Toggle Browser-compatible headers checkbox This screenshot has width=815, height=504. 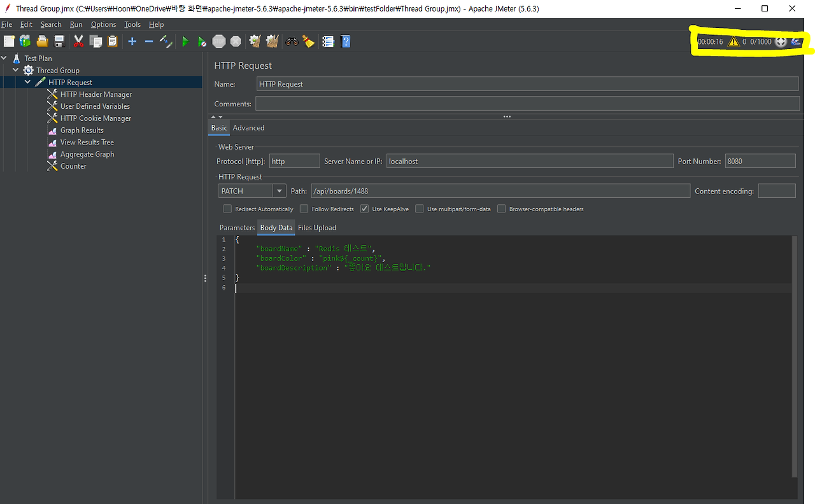point(501,209)
